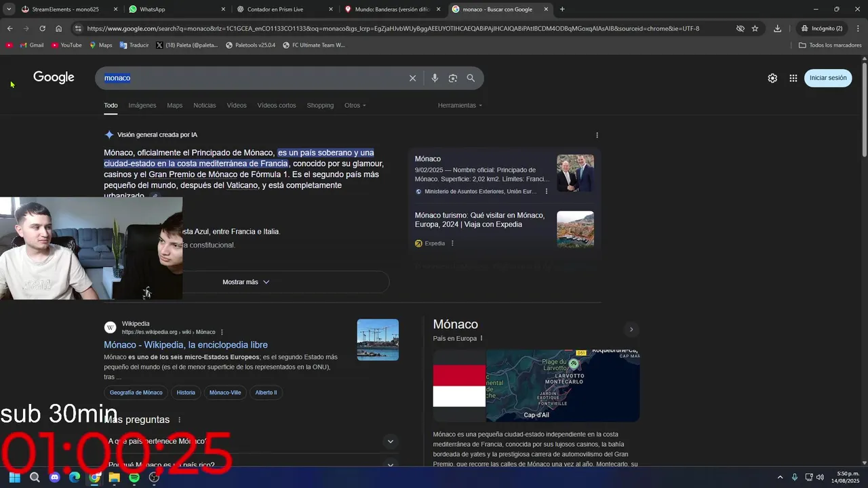Open Windows Start menu
Screen dimensions: 868x488
click(15, 477)
